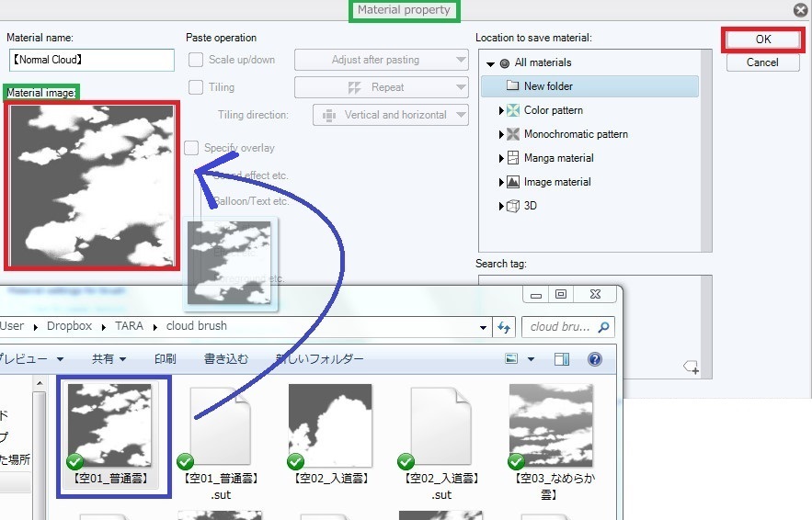Click the Material name input field

92,60
